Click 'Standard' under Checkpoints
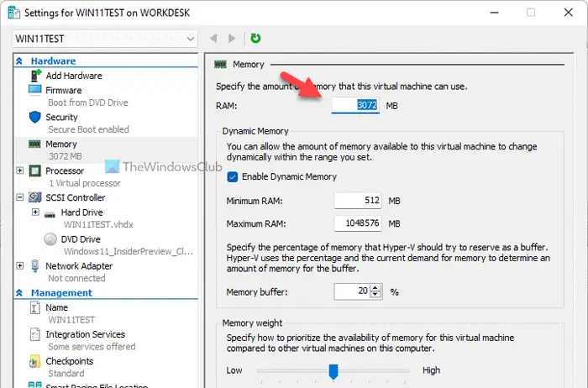This screenshot has width=588, height=388. 66,374
